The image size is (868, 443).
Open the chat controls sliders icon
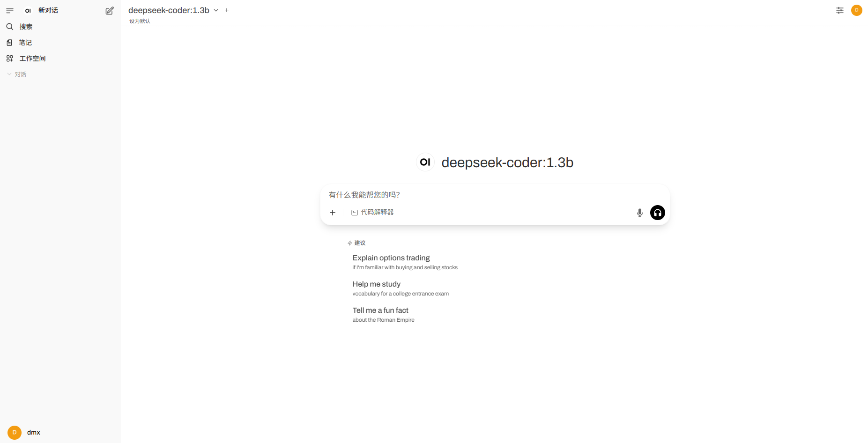click(x=840, y=10)
